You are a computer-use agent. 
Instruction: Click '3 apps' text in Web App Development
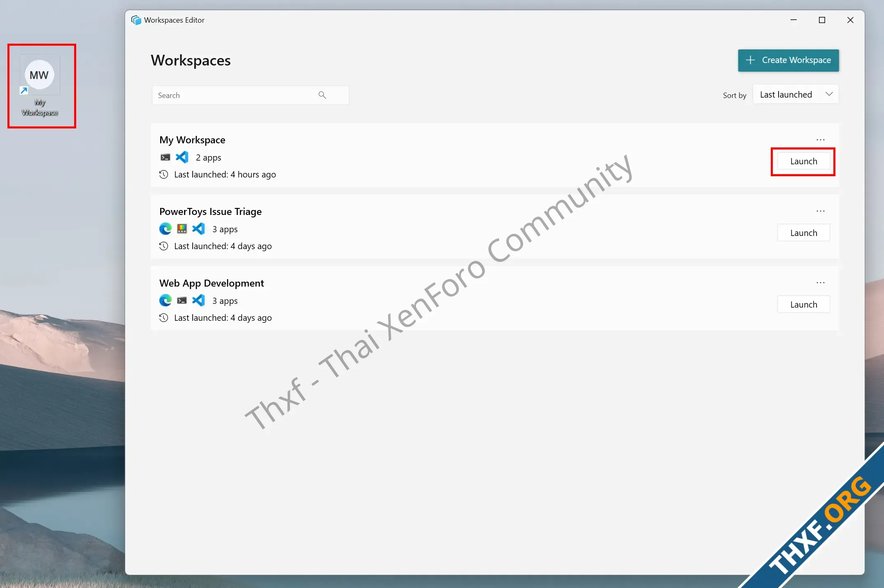[225, 301]
